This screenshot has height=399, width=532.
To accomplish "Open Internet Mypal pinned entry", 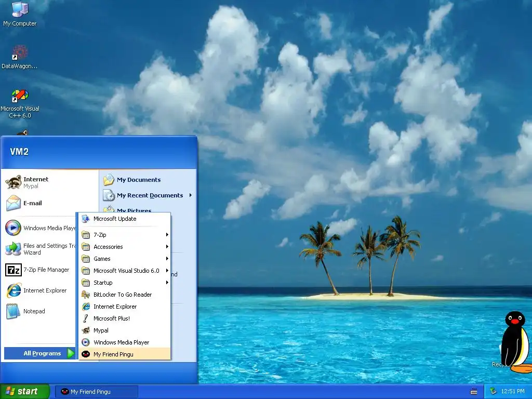I will (x=50, y=182).
